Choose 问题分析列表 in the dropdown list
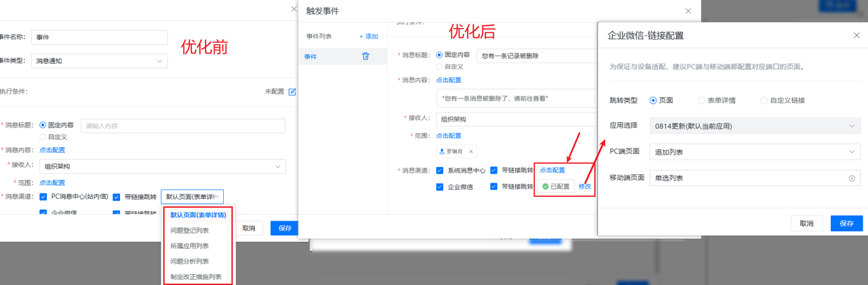This screenshot has height=285, width=868. pos(190,261)
